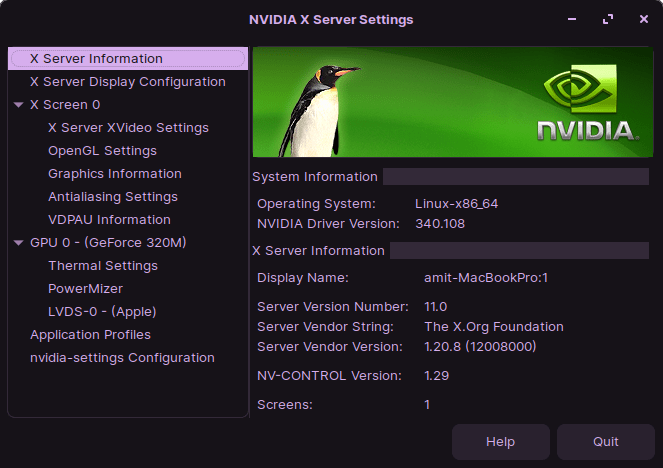
Task: Open Thermal Settings
Action: (103, 265)
